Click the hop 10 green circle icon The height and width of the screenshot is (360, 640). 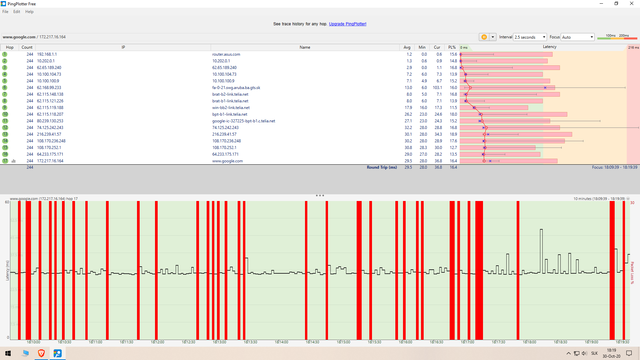coord(5,114)
